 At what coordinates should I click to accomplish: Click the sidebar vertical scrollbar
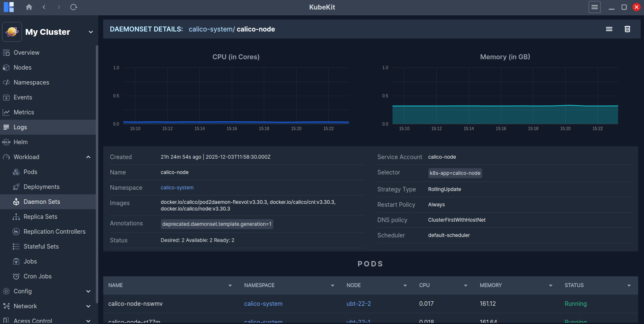pos(97,166)
